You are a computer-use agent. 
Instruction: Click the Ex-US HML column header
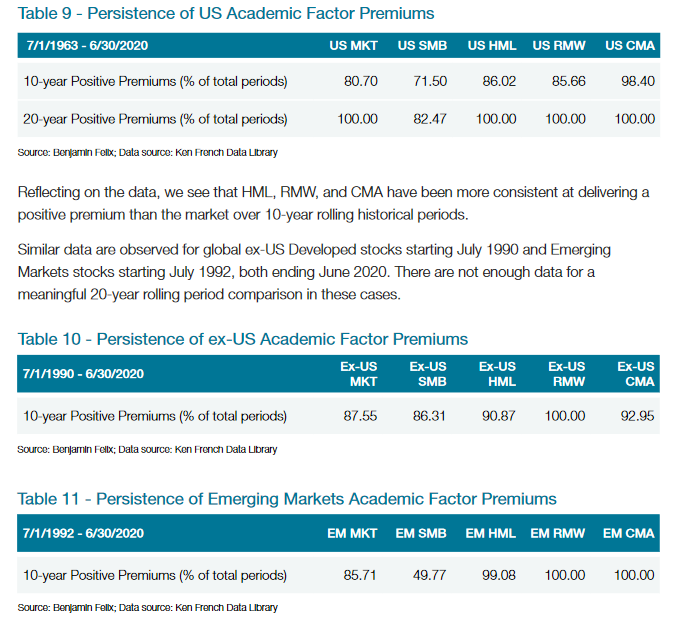497,374
